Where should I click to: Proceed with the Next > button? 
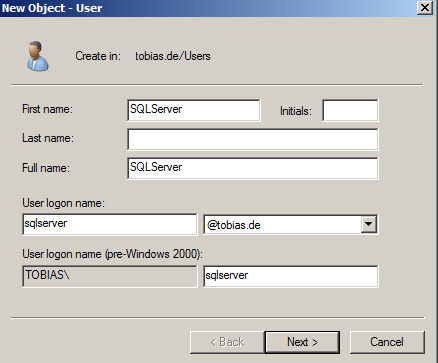(302, 342)
